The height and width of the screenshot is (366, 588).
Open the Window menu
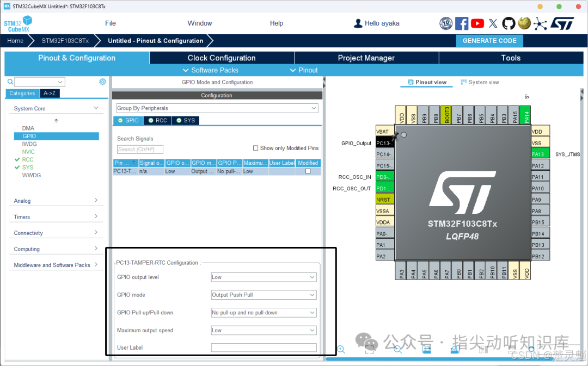[199, 23]
